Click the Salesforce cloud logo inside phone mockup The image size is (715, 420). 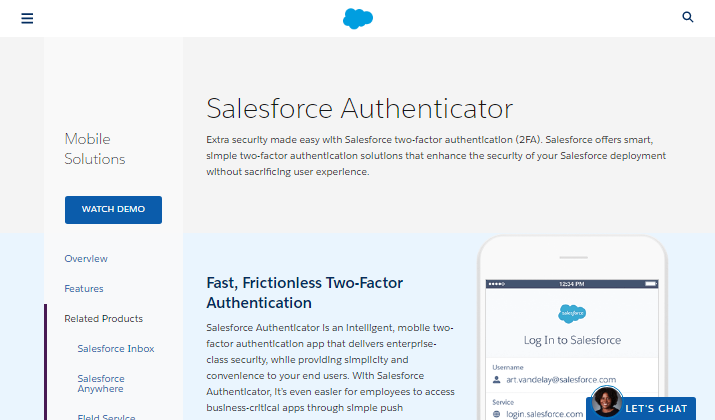click(572, 314)
